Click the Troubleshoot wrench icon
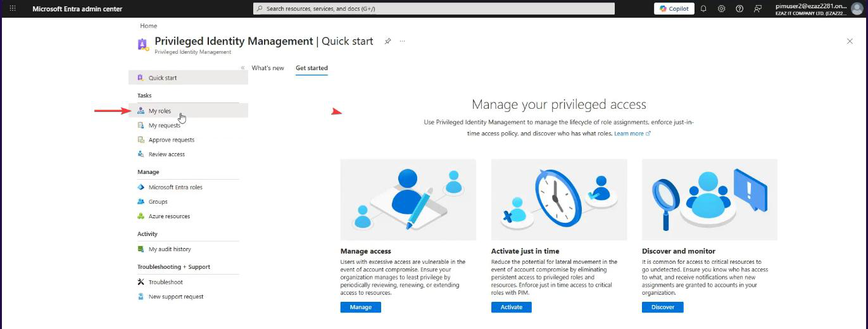This screenshot has width=868, height=329. click(141, 282)
